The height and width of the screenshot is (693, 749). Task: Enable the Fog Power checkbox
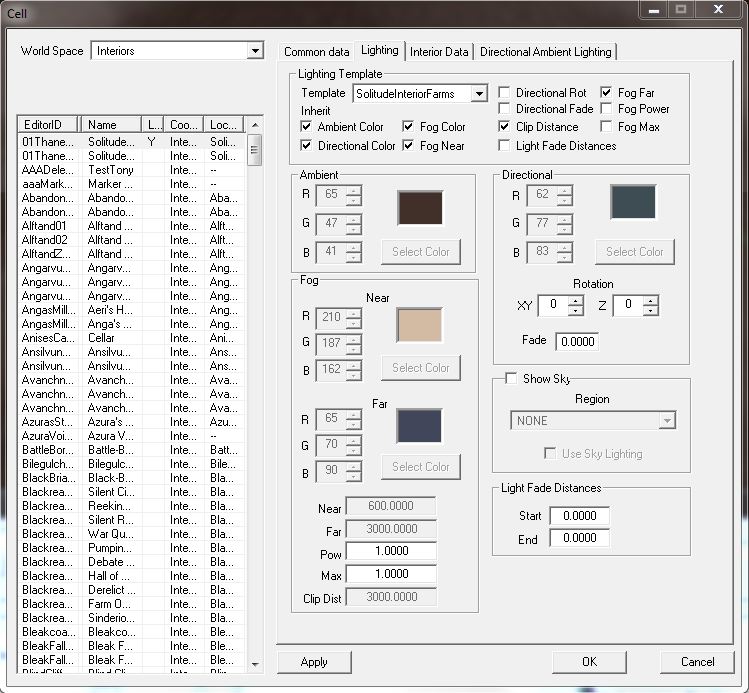tap(607, 109)
